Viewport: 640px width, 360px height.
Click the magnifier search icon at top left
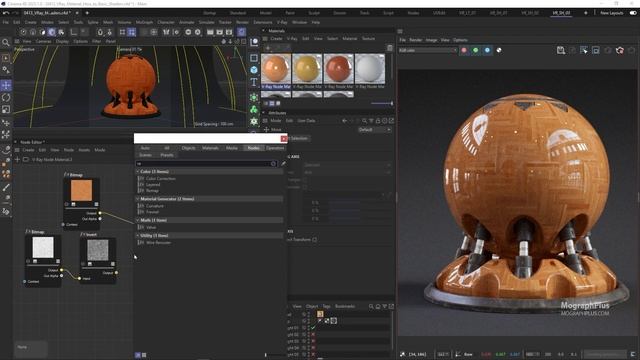click(6, 42)
